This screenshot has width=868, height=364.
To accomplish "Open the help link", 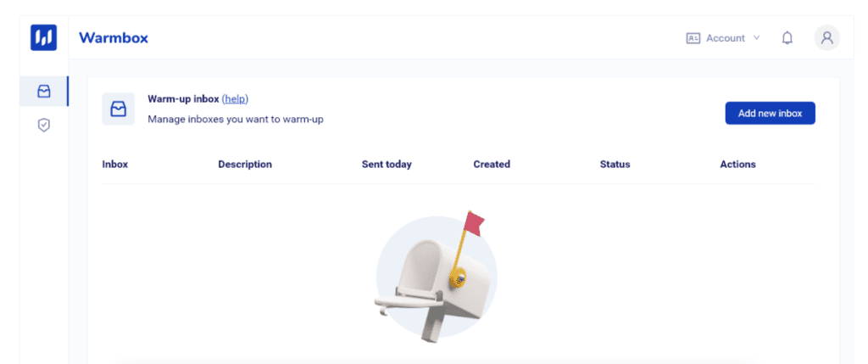I will [x=235, y=99].
